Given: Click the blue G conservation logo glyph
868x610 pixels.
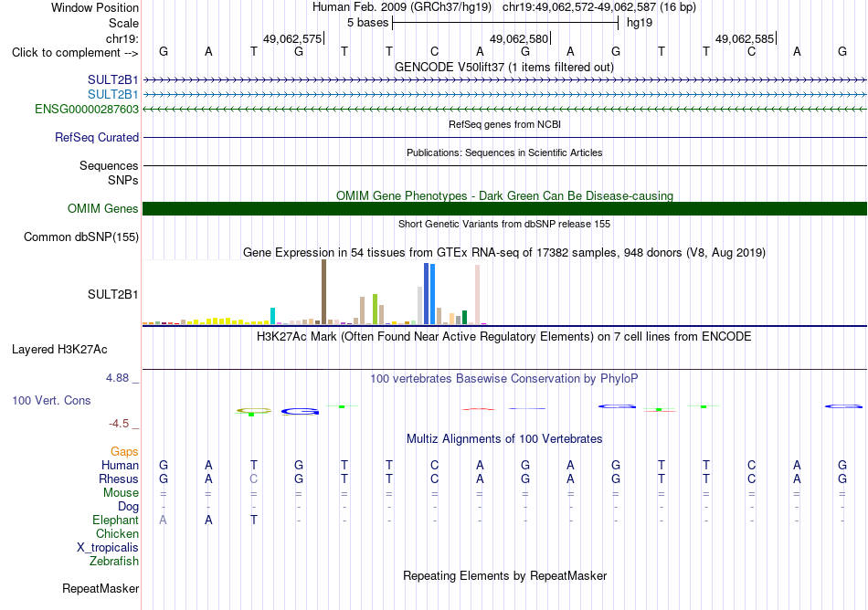Looking at the screenshot, I should coord(300,412).
